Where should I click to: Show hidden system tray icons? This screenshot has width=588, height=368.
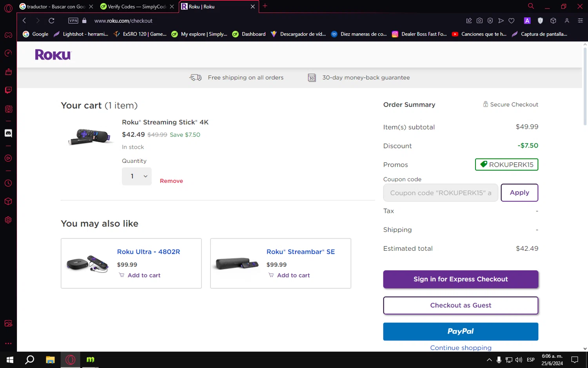pos(489,360)
